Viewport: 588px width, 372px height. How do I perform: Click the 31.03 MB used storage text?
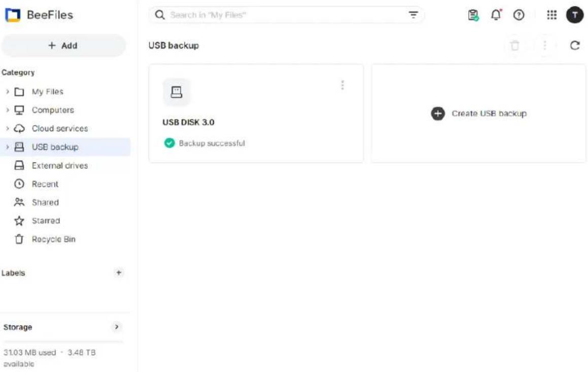click(29, 353)
